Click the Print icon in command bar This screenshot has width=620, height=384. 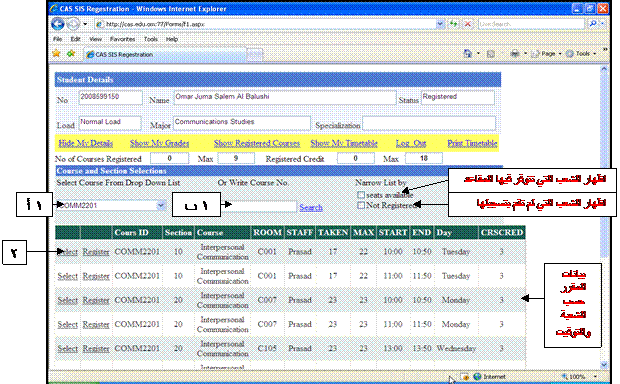(x=514, y=53)
